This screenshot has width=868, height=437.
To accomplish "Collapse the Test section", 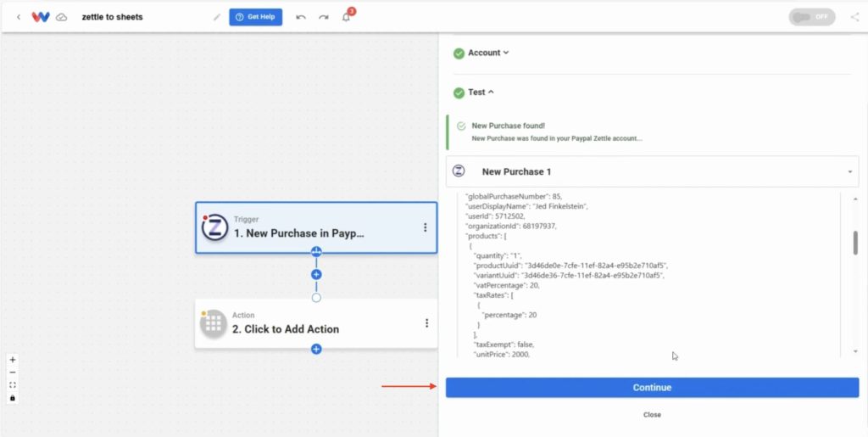I will tap(481, 92).
